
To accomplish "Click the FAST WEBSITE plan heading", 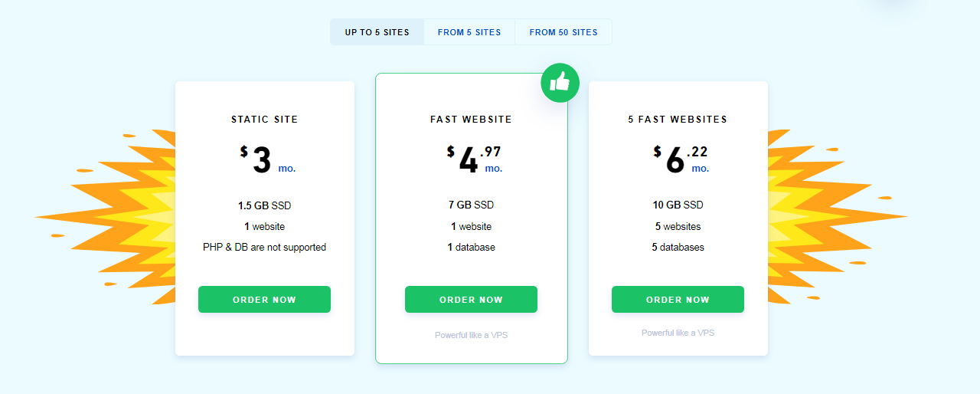I will pos(471,120).
